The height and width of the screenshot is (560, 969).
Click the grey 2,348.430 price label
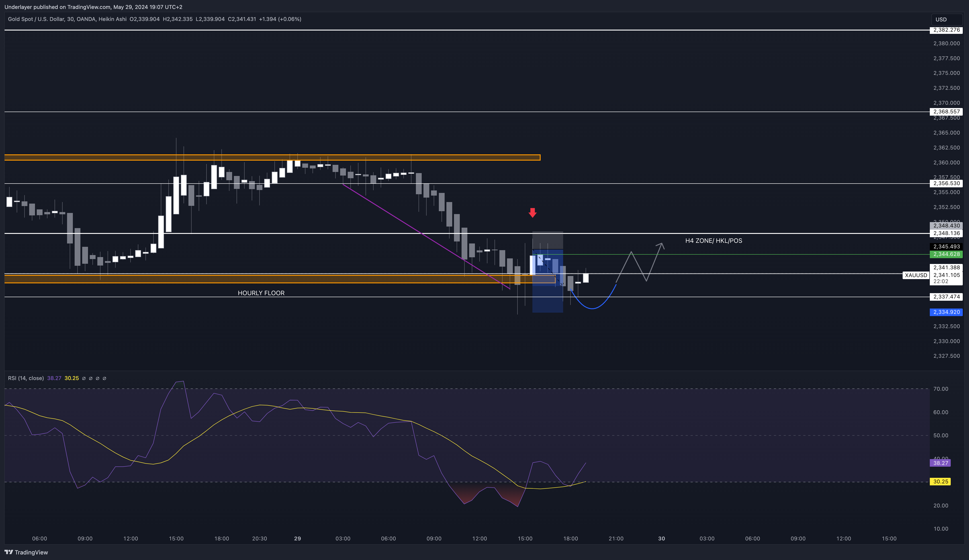coord(946,225)
